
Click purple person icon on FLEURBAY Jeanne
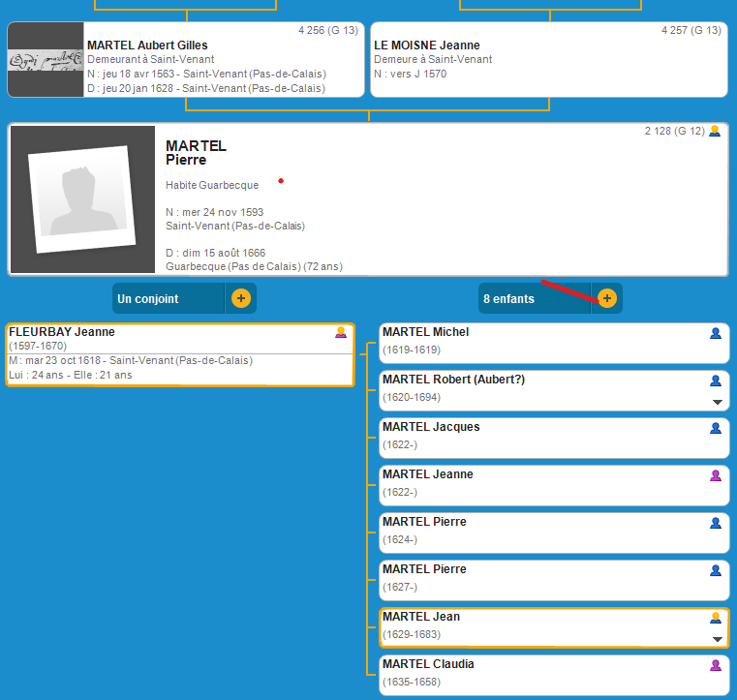click(341, 332)
